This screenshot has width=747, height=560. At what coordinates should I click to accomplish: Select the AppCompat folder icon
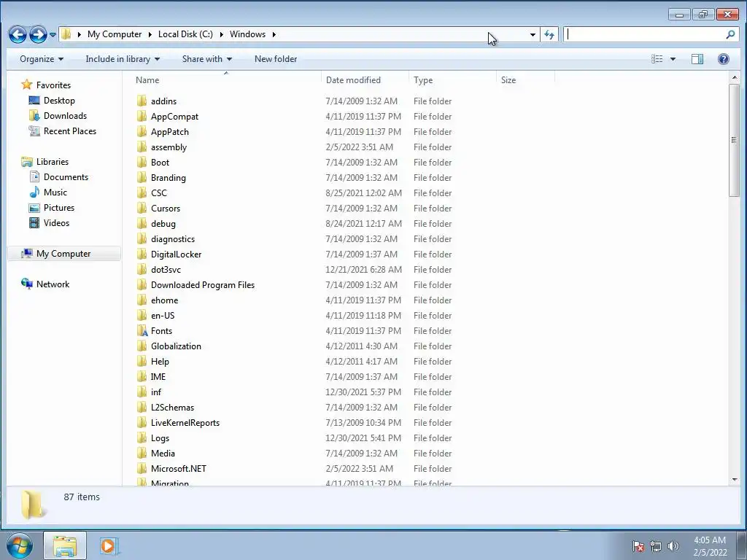pyautogui.click(x=142, y=116)
